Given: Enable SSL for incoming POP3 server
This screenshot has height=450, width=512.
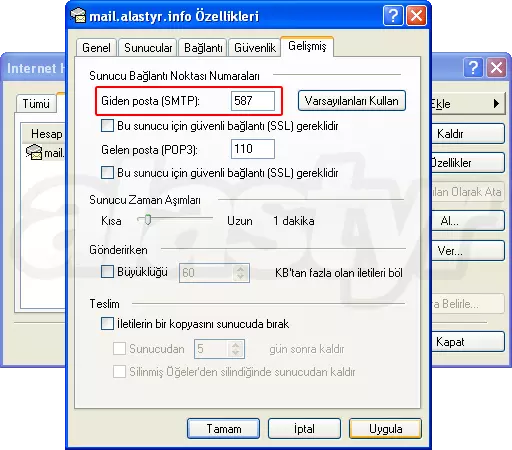Looking at the screenshot, I should click(x=107, y=173).
